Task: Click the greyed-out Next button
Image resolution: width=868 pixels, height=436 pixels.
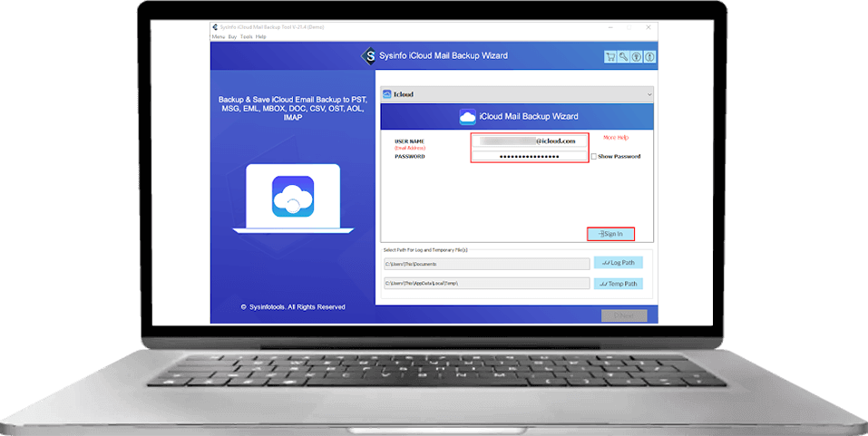Action: [624, 315]
